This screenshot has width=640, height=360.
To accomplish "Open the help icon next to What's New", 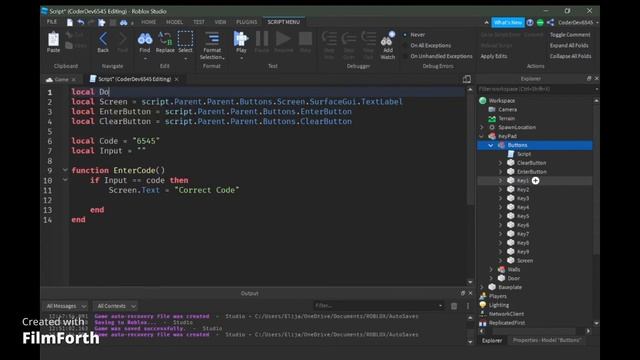I will coord(530,22).
